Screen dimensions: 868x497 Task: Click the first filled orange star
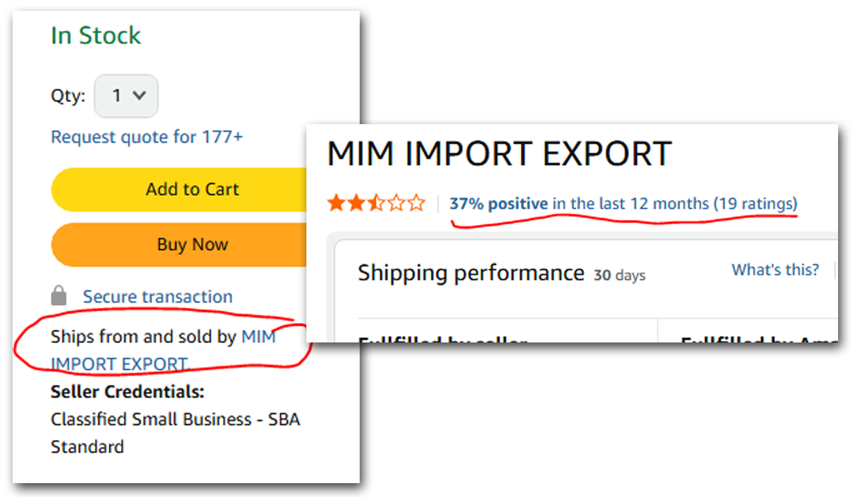pos(335,203)
